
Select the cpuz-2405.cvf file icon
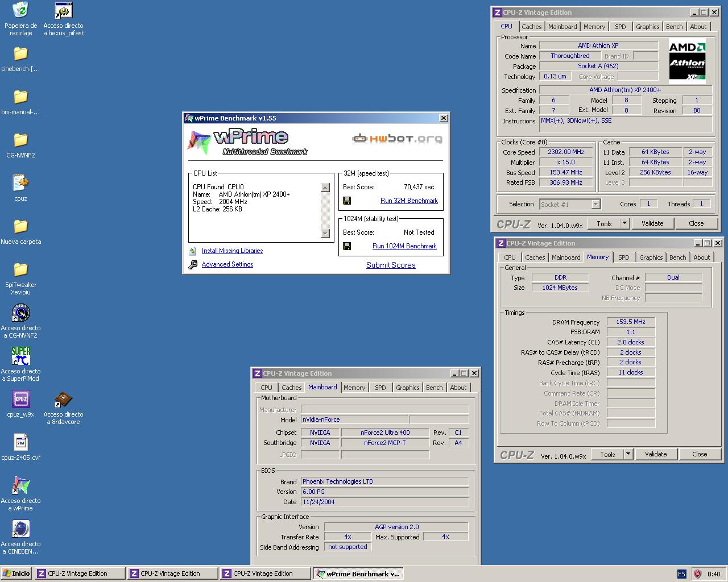20,442
